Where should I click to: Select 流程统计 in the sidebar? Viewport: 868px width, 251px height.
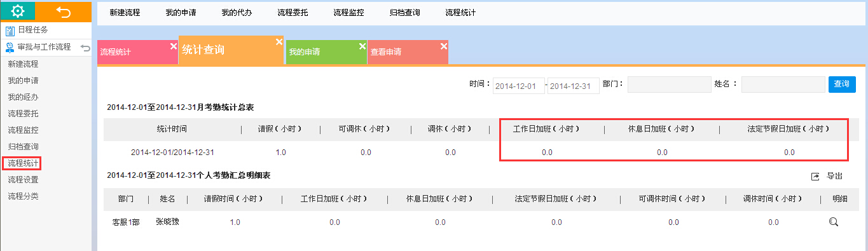23,163
